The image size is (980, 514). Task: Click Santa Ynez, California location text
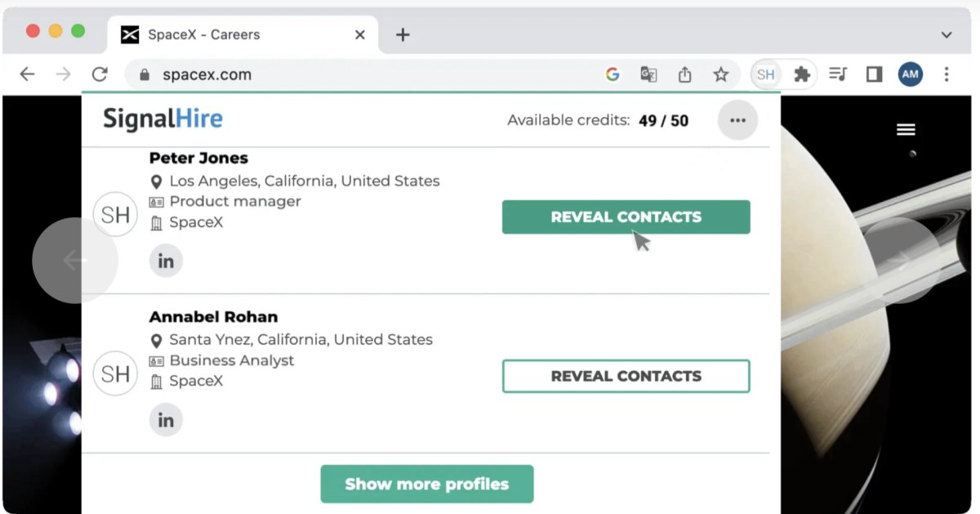click(x=301, y=340)
